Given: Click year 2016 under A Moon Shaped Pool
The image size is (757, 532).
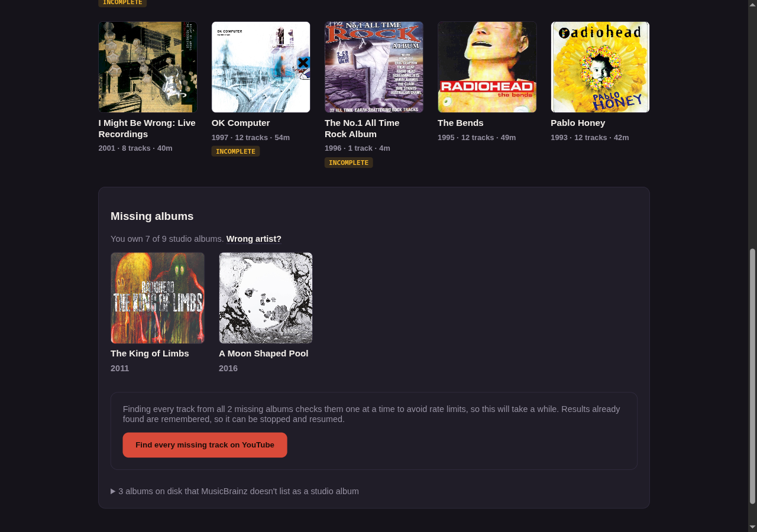Looking at the screenshot, I should click(x=228, y=368).
